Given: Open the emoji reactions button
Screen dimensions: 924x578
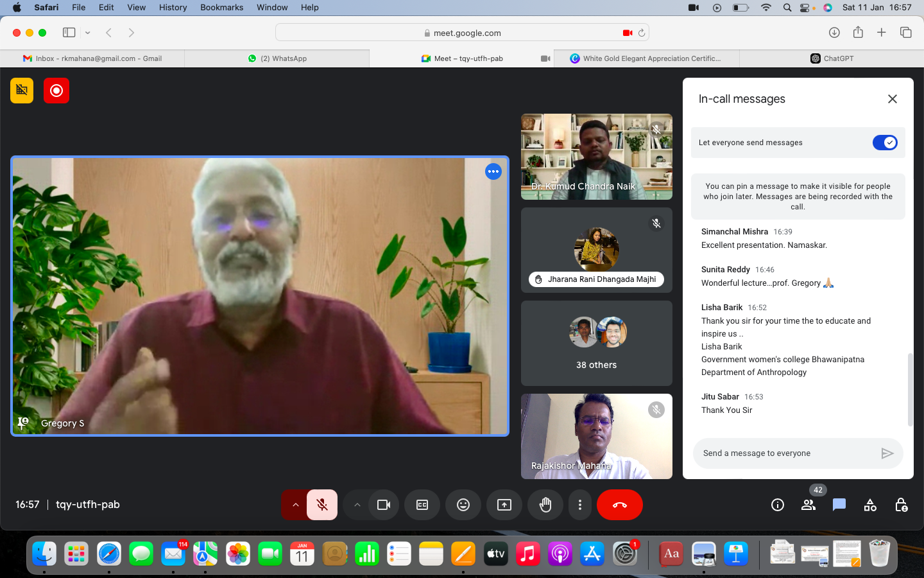Looking at the screenshot, I should (463, 505).
